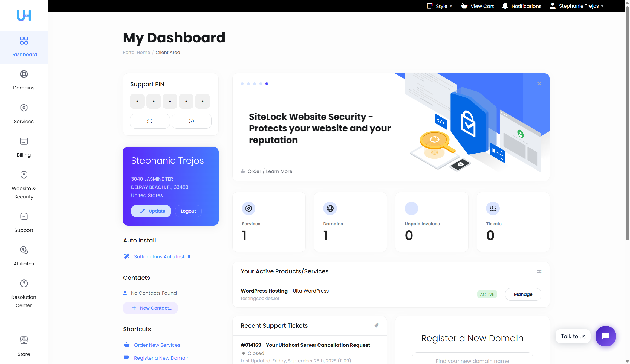Click the UltaHost logo icon
The height and width of the screenshot is (364, 630).
pyautogui.click(x=24, y=15)
